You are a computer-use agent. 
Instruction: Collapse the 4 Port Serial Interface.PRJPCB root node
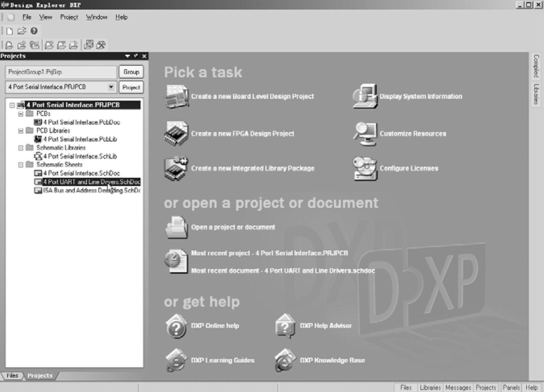pyautogui.click(x=13, y=105)
